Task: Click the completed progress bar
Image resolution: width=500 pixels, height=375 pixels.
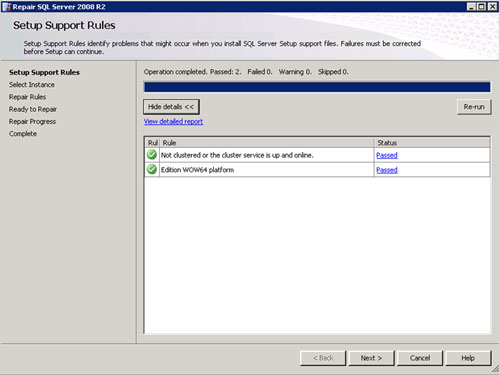Action: tap(317, 87)
